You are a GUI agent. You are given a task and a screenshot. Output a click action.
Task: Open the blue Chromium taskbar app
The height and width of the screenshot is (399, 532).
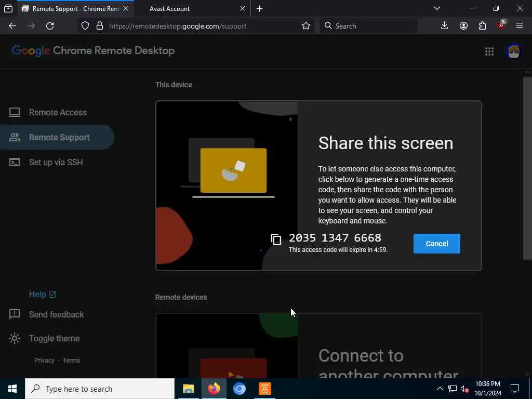point(240,389)
